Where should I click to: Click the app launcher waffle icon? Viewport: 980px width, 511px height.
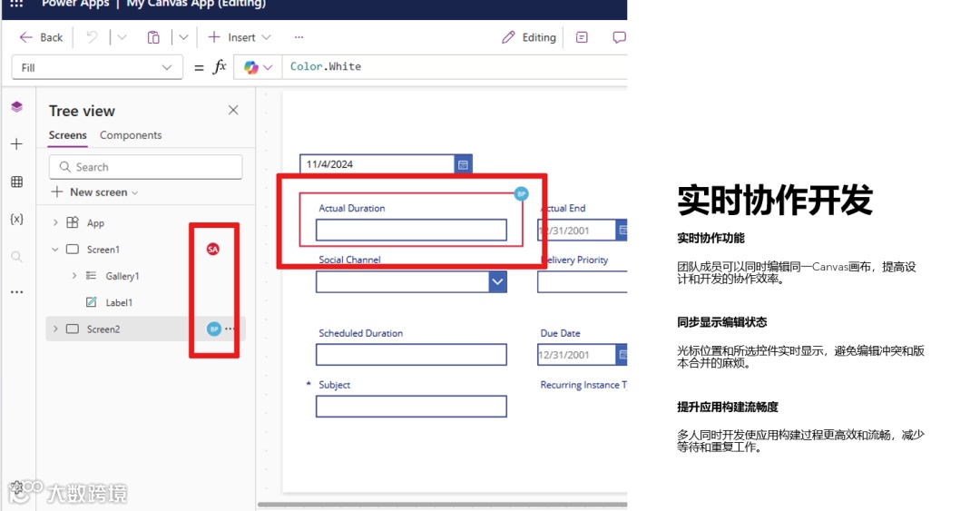[17, 4]
